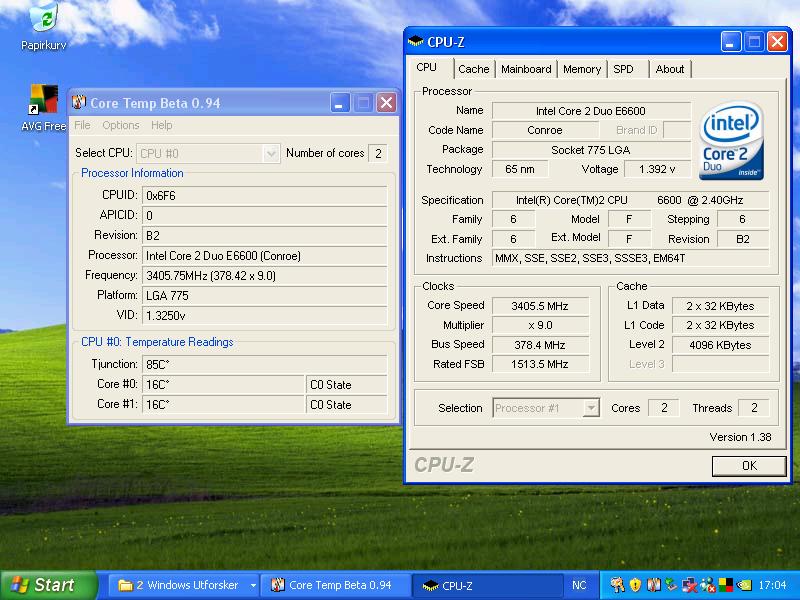Click the Multiplier x 9.0 field

(540, 326)
